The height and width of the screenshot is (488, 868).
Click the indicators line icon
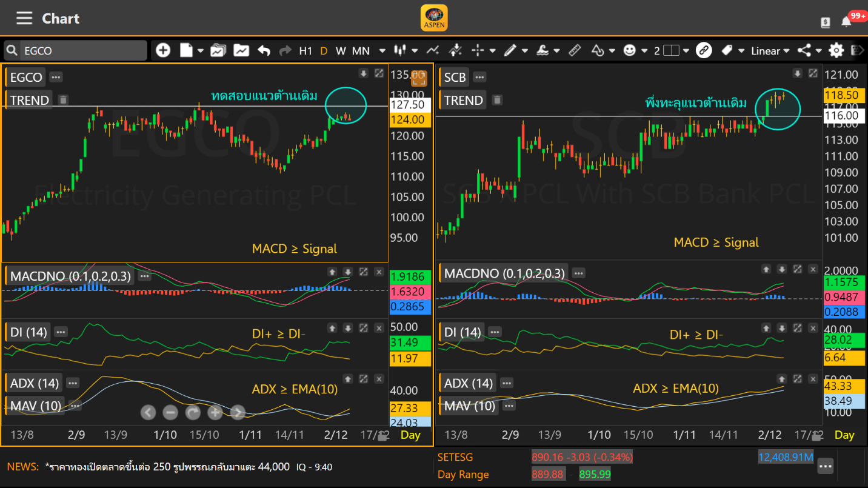click(433, 50)
